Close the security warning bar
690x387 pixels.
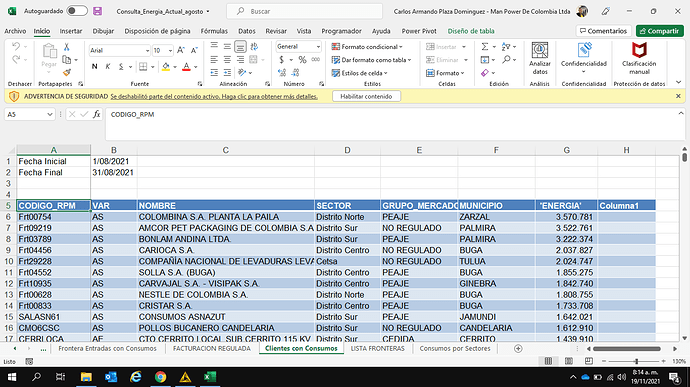[x=678, y=96]
